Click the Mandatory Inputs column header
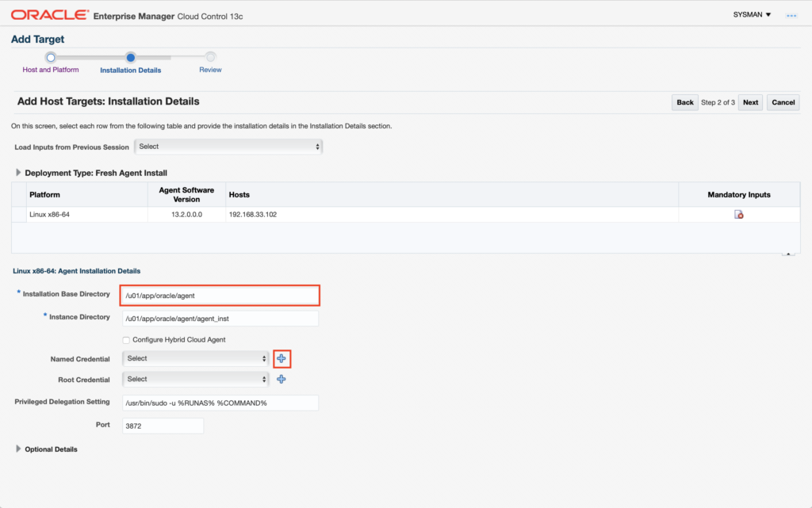Image resolution: width=812 pixels, height=508 pixels. pyautogui.click(x=739, y=194)
